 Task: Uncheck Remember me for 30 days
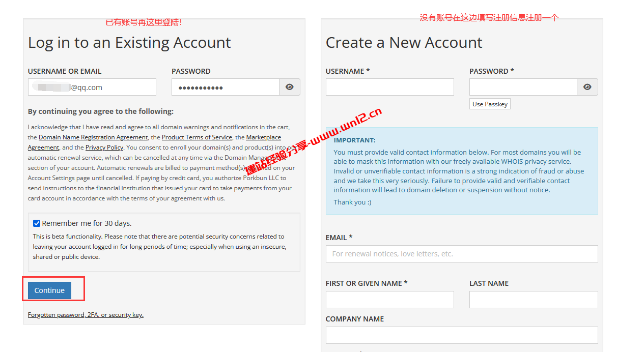click(x=37, y=223)
